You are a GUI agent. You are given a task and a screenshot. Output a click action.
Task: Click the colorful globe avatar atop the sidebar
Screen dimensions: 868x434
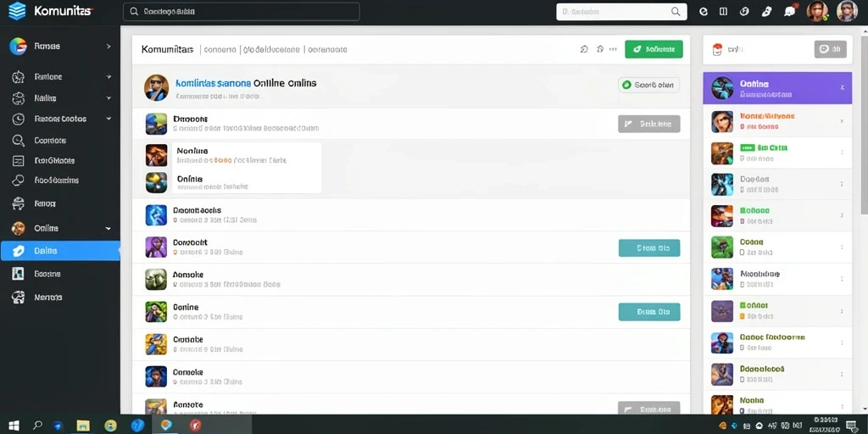(18, 47)
